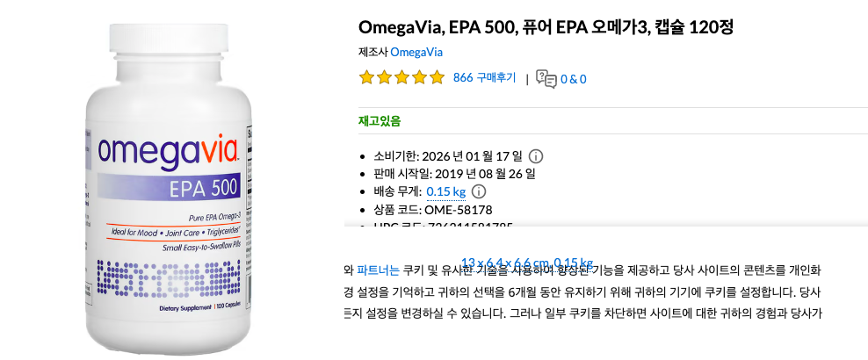This screenshot has width=868, height=360.
Task: Open the 0 & 0 questions link
Action: (x=574, y=79)
